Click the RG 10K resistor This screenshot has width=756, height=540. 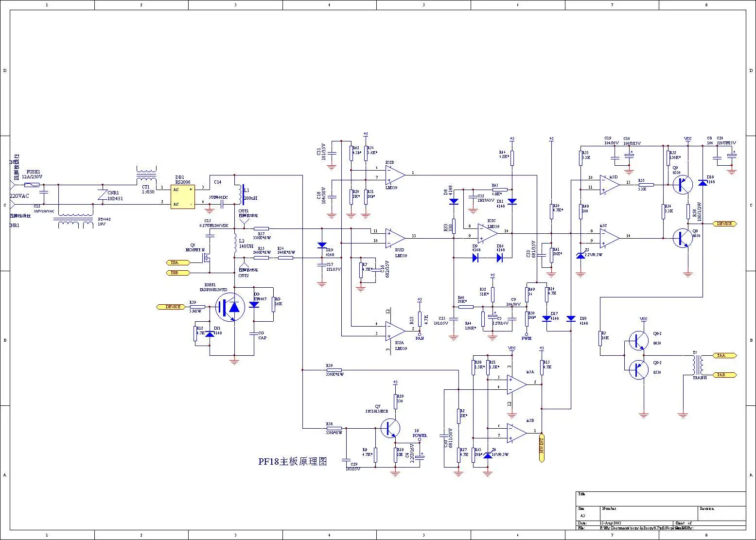pos(273,304)
